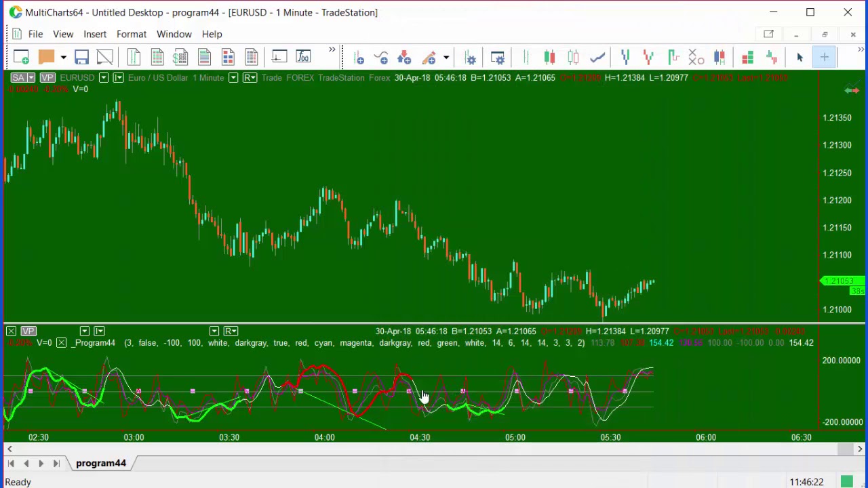This screenshot has width=868, height=488.
Task: Open the Format menu
Action: tap(132, 34)
